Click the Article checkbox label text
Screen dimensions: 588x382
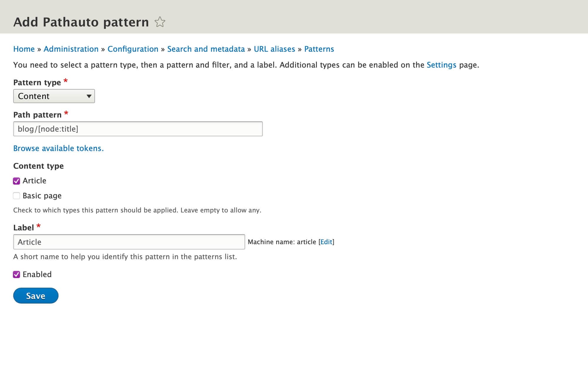click(x=34, y=181)
